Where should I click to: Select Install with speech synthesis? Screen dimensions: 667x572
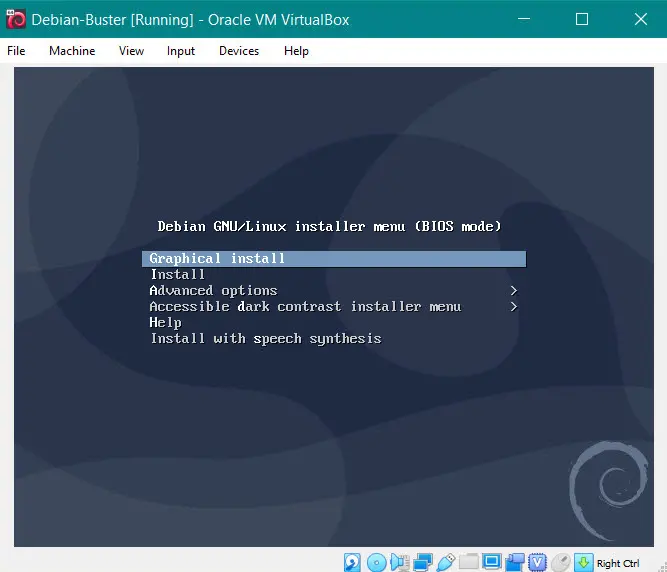click(266, 339)
